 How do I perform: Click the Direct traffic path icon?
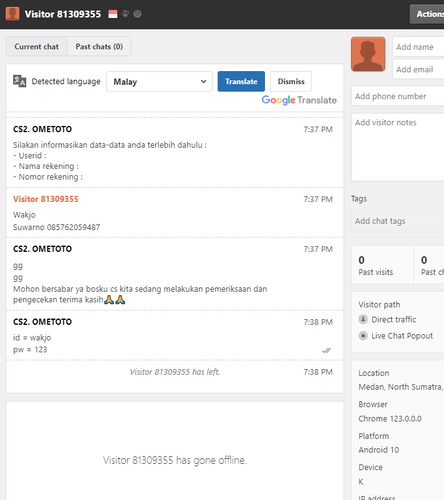363,319
